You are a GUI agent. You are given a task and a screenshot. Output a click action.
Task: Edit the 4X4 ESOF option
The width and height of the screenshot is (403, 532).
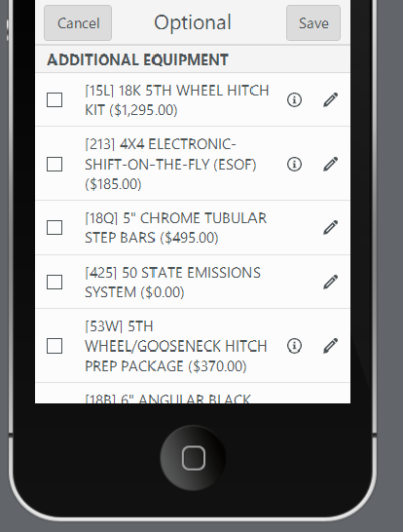[330, 164]
